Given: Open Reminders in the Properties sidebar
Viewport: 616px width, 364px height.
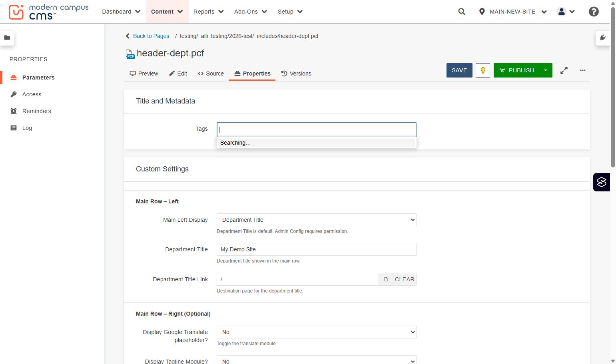Looking at the screenshot, I should point(37,111).
